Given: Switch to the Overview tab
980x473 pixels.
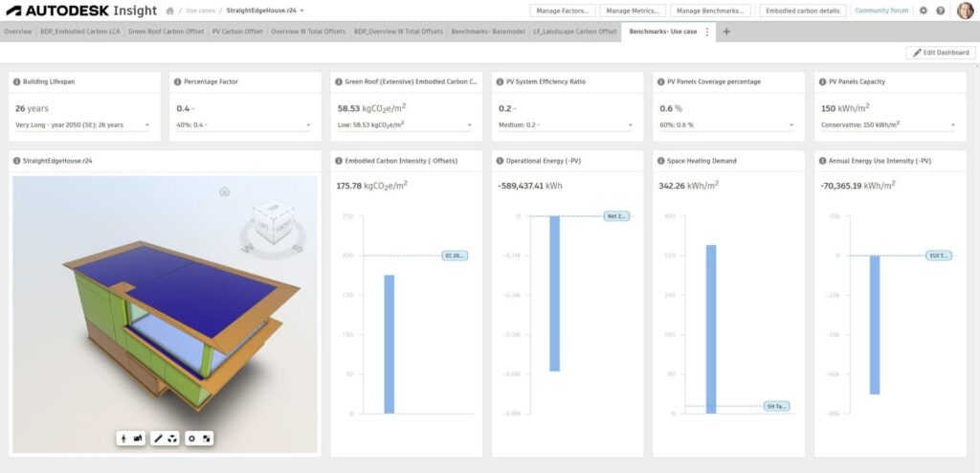Looking at the screenshot, I should coord(17,32).
